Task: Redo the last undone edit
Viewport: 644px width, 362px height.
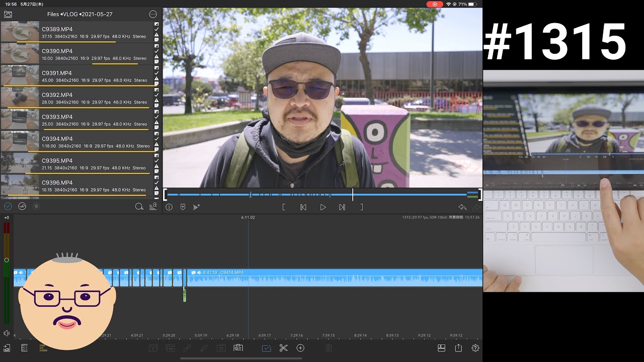Action: (476, 207)
